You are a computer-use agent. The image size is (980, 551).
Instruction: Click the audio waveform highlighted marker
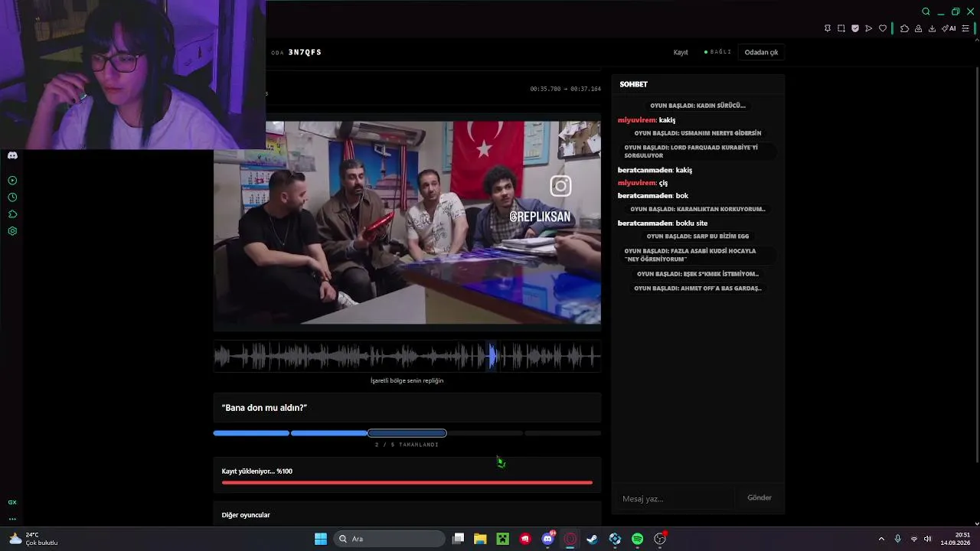[493, 356]
